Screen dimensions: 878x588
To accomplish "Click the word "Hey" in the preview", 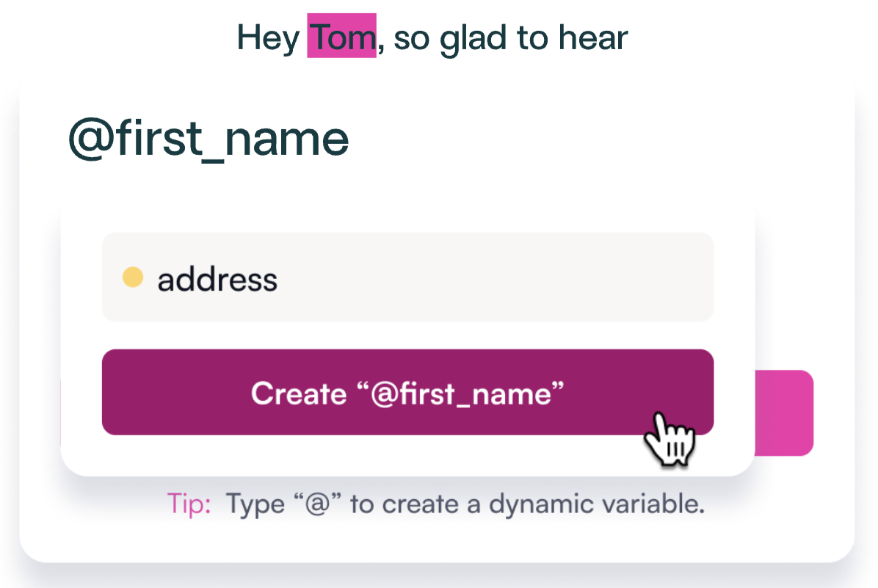I will pos(268,38).
